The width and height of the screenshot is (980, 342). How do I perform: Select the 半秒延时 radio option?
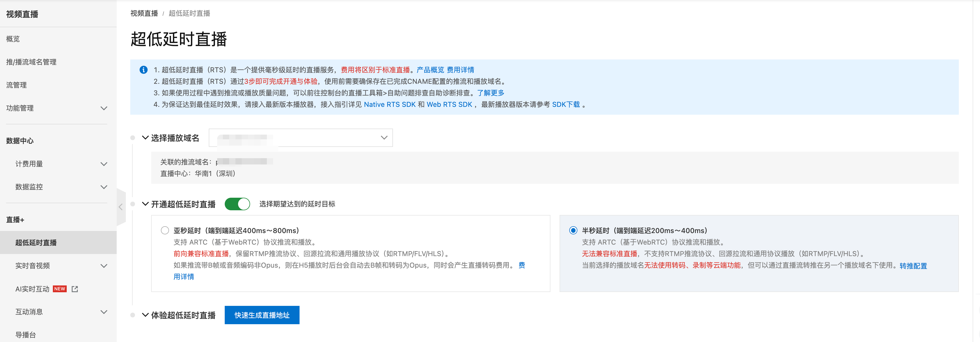573,230
